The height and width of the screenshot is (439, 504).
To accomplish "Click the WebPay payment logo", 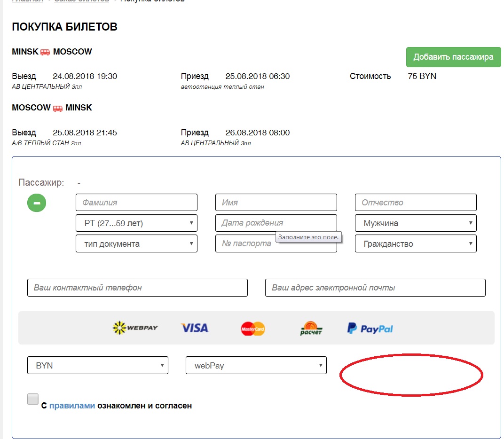I will point(135,328).
